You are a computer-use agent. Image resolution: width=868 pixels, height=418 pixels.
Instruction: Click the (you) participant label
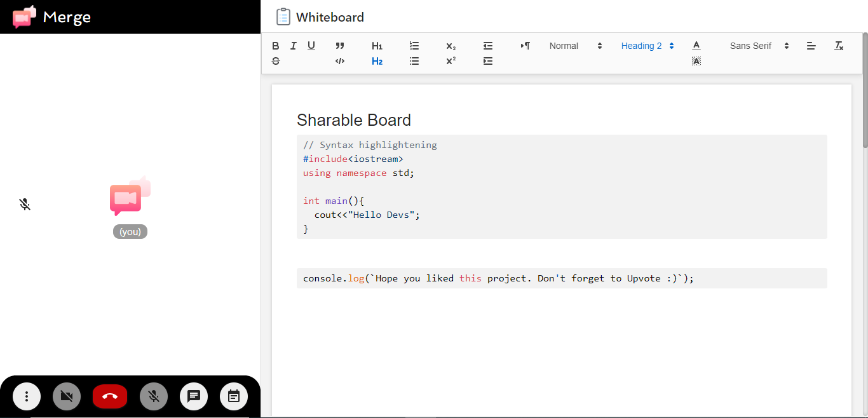click(130, 232)
